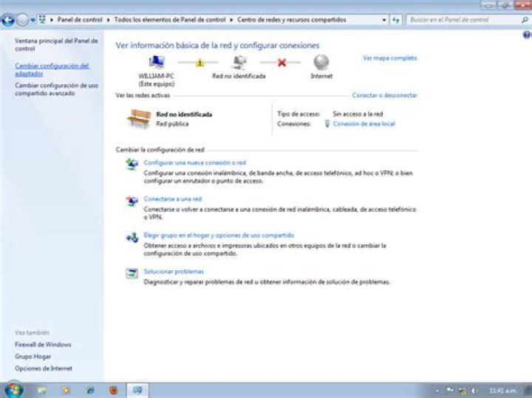Click the homegroup icon beside 'Elegir grupo en el hogar'
Image resolution: width=532 pixels, height=398 pixels.
point(132,237)
